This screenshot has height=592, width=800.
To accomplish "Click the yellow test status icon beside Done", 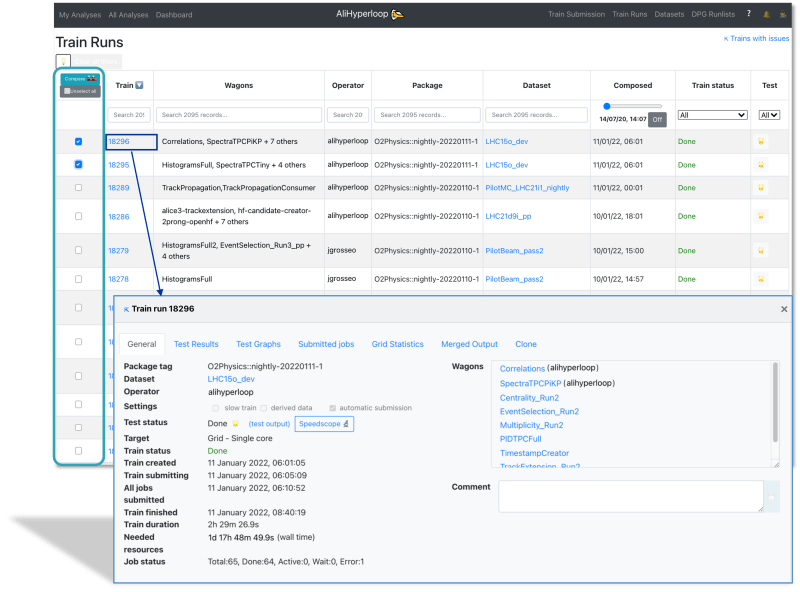I will [235, 424].
